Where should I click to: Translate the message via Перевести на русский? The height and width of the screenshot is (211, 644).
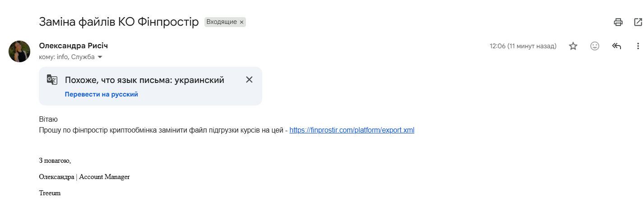coord(102,94)
